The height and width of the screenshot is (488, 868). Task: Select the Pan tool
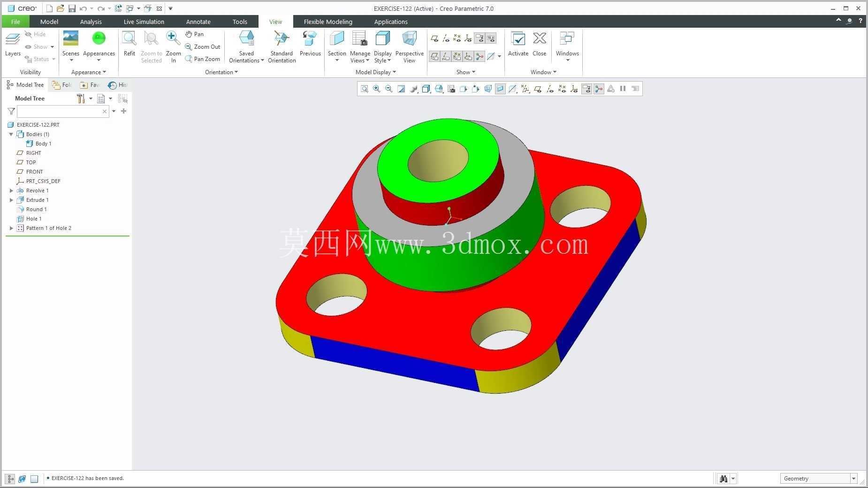coord(194,34)
